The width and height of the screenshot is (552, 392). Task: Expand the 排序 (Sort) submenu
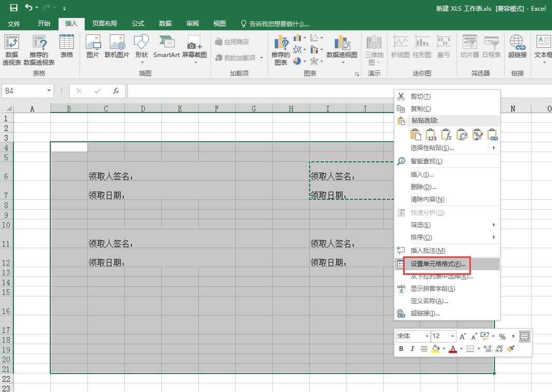pos(421,237)
